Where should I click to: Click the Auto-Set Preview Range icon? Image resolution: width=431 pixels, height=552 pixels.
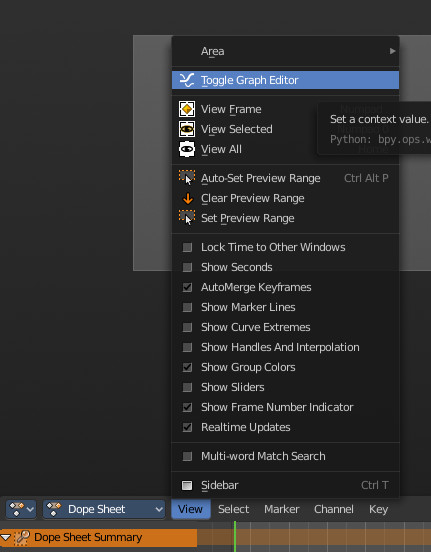[187, 178]
